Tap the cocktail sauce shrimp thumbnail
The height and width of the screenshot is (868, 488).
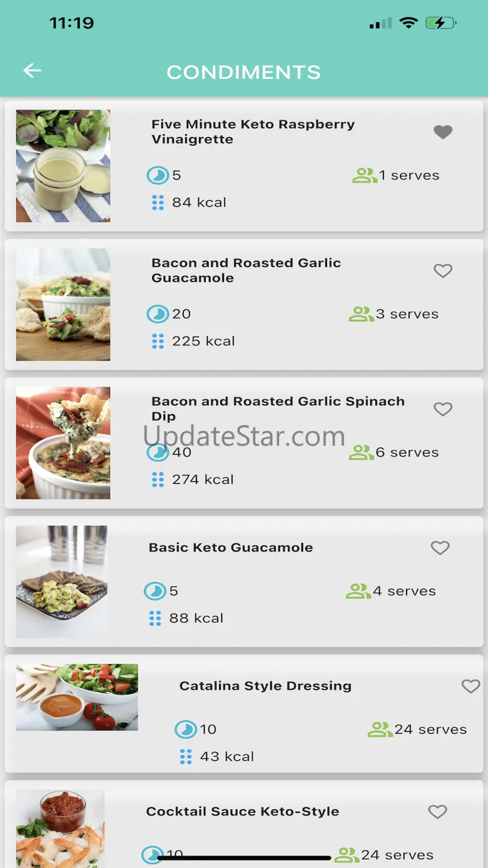[61, 829]
